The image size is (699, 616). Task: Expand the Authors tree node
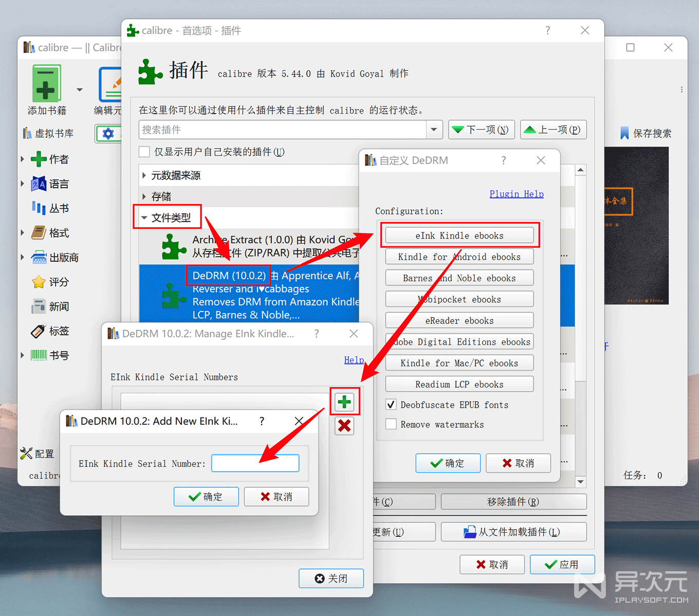(23, 159)
